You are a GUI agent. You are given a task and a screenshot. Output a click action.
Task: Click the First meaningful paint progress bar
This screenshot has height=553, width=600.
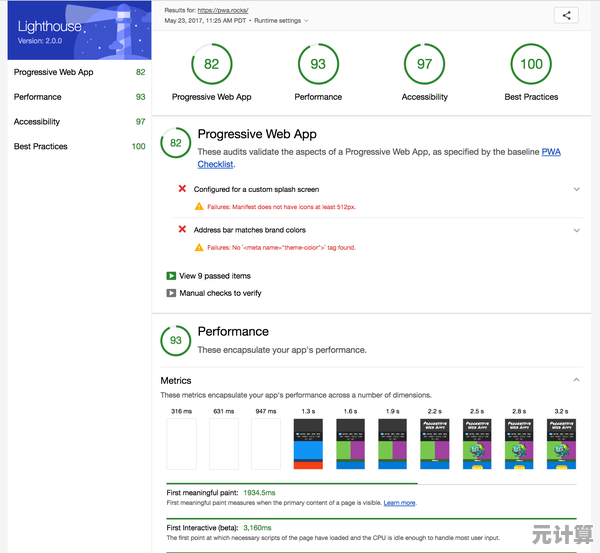[372, 484]
